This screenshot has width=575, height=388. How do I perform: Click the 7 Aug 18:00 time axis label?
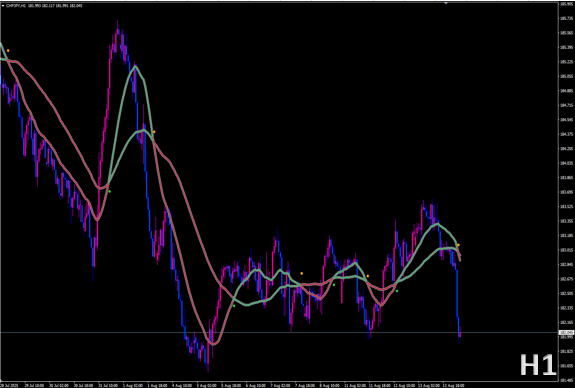tap(305, 385)
